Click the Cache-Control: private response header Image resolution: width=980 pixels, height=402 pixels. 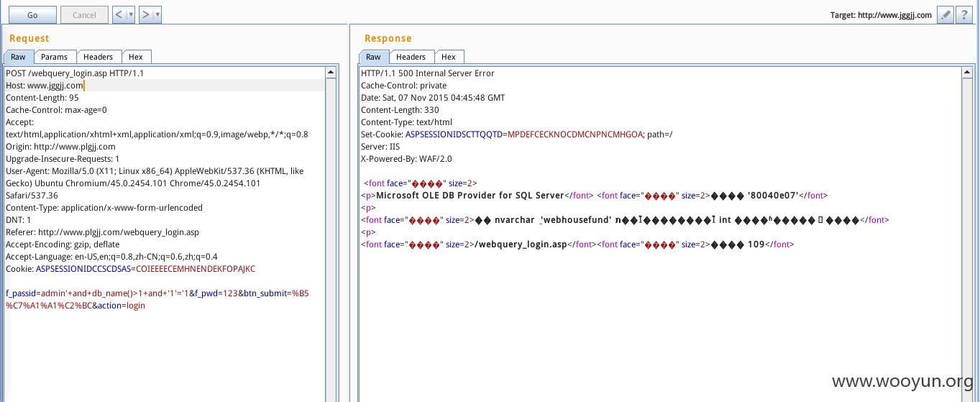(404, 86)
